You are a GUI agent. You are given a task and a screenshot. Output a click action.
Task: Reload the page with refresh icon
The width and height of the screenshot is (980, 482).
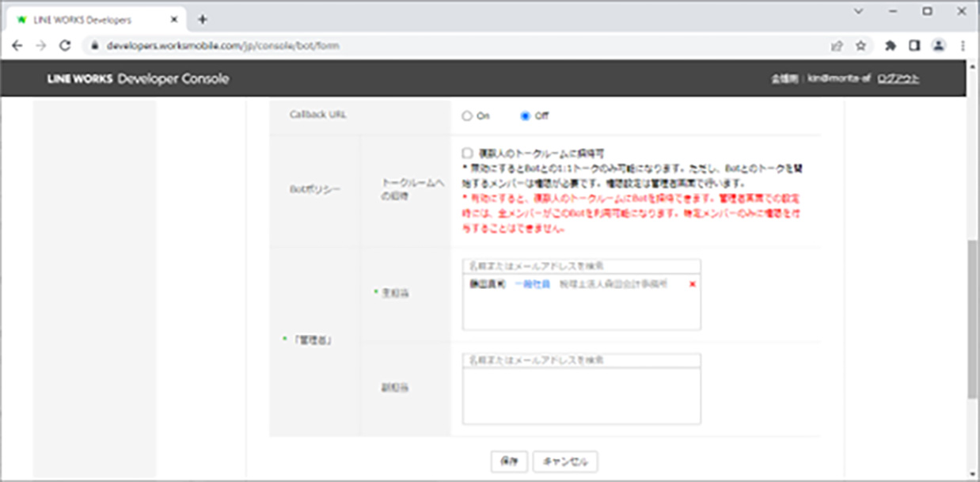pyautogui.click(x=66, y=46)
